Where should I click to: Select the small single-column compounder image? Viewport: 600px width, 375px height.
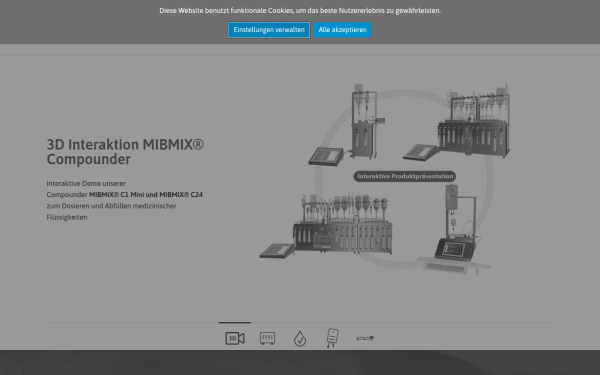click(364, 122)
